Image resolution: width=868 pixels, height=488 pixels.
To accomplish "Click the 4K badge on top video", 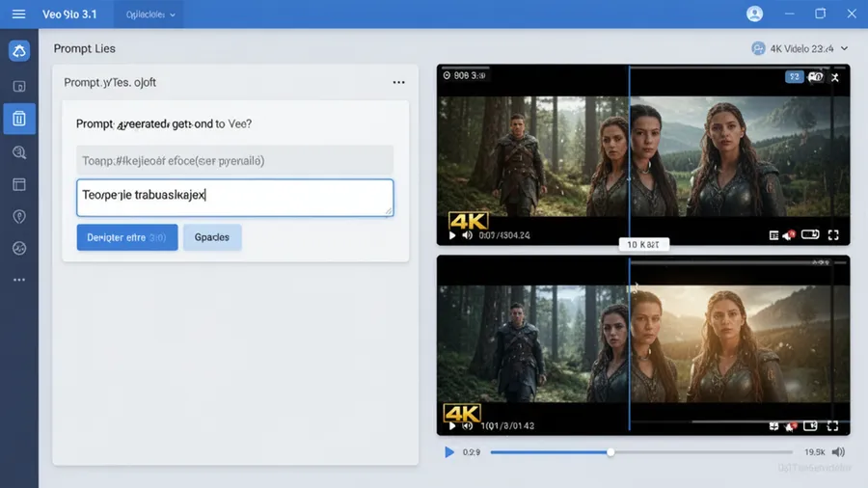I will (x=468, y=221).
